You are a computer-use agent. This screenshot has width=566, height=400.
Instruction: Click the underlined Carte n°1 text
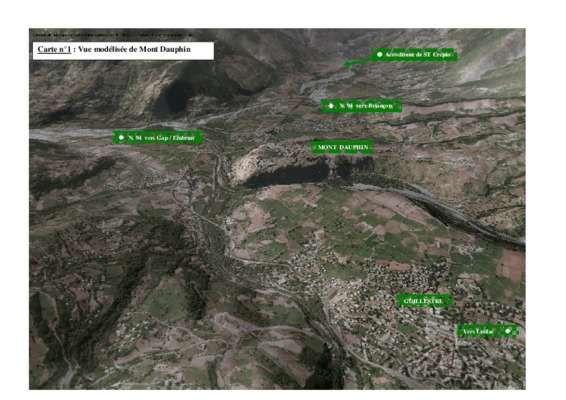pyautogui.click(x=54, y=49)
